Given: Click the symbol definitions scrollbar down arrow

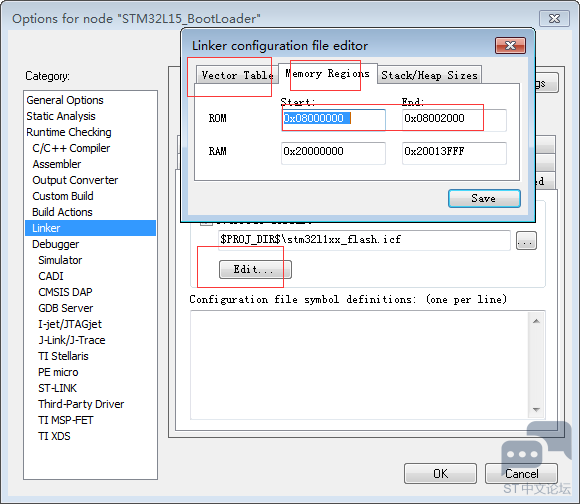Looking at the screenshot, I should [x=536, y=409].
